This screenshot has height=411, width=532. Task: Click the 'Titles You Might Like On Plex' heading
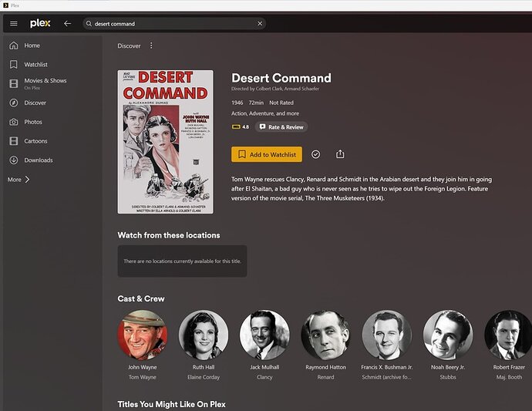[171, 404]
